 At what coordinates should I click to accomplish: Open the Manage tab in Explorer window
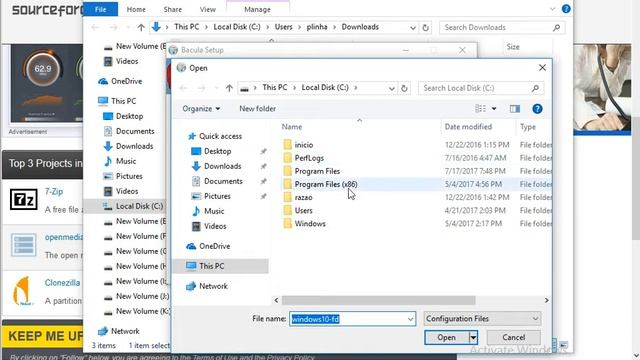click(258, 9)
